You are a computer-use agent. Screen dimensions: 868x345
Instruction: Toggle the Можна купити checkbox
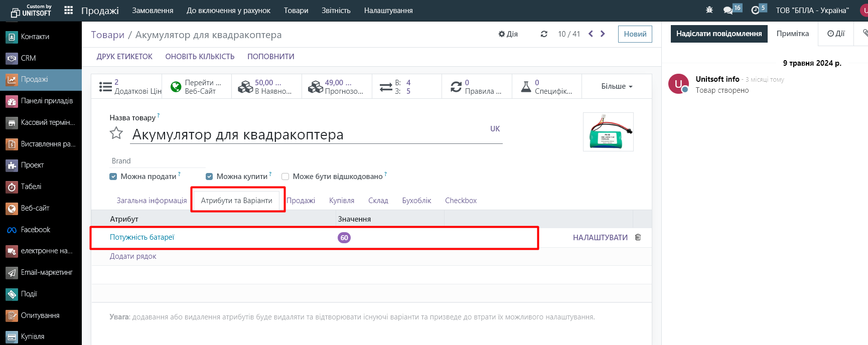209,177
